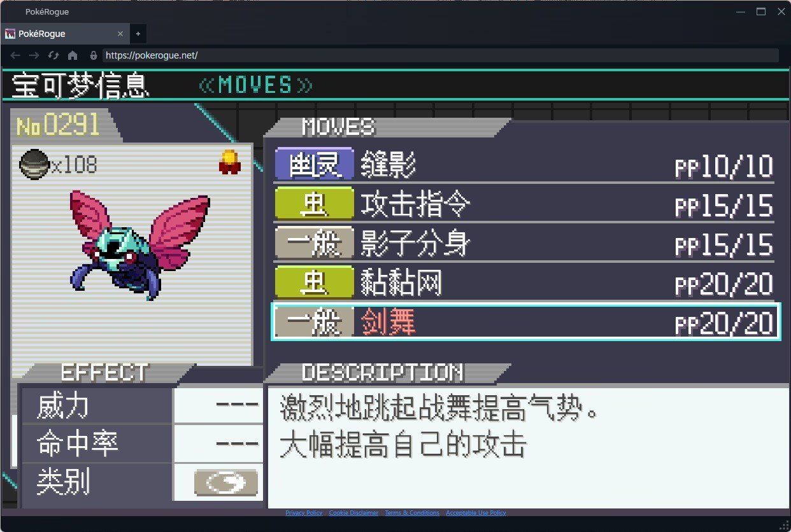Click the status move category swirl icon
This screenshot has height=532, width=791.
tap(226, 484)
